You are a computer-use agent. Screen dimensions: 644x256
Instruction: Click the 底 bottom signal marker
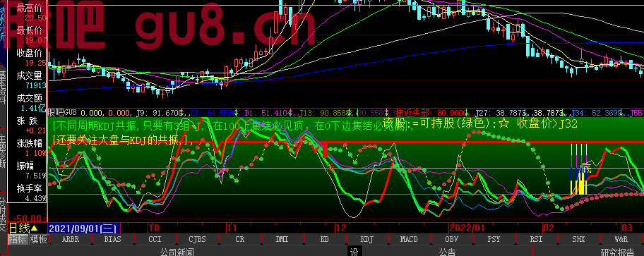[x=587, y=167]
